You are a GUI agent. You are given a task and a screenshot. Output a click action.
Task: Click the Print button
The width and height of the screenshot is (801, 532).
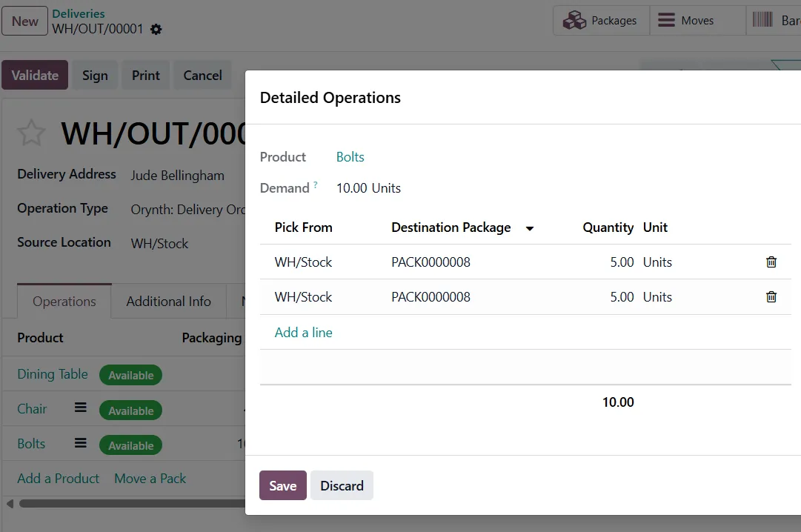point(145,75)
